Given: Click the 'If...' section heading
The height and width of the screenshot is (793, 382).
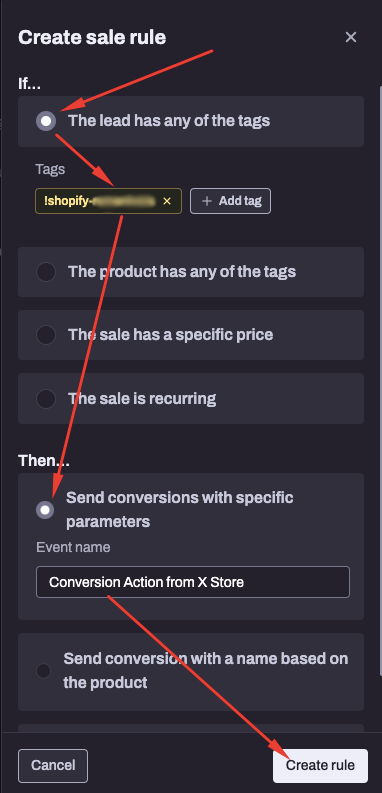Looking at the screenshot, I should point(30,84).
